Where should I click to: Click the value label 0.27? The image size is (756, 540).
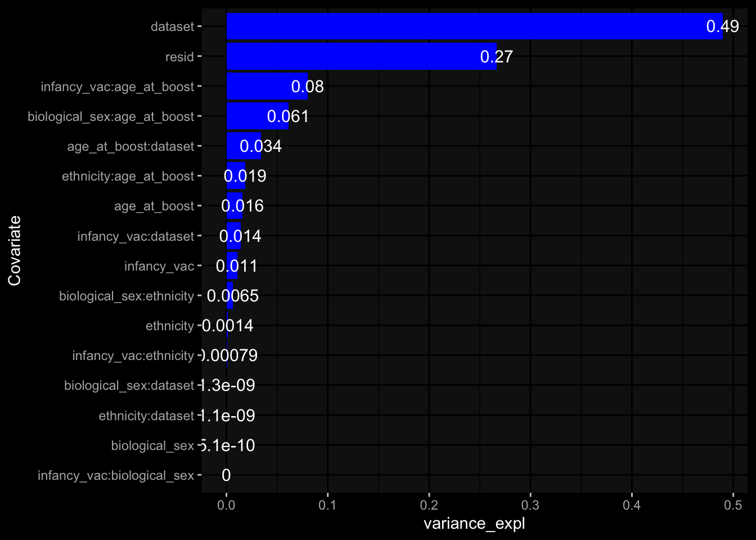(x=497, y=56)
